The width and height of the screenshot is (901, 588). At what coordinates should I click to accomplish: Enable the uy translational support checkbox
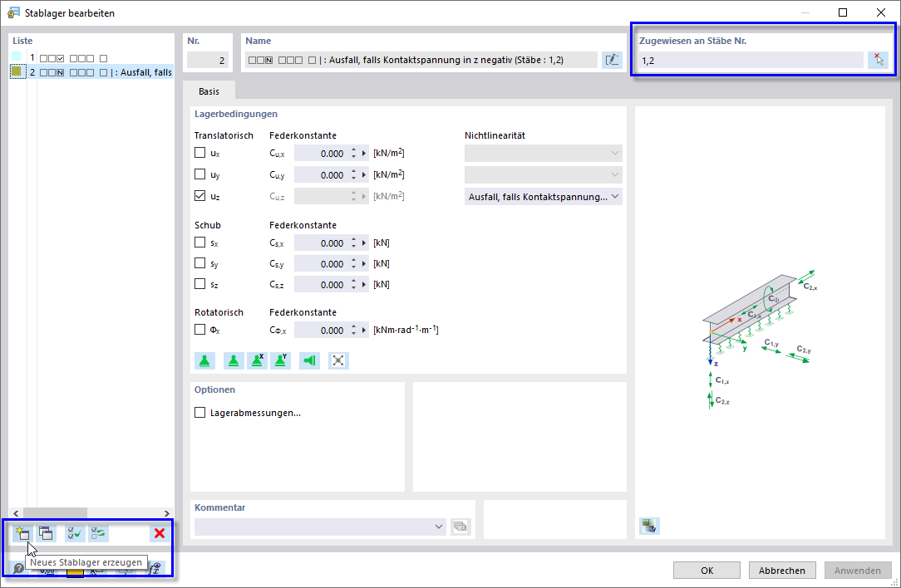pyautogui.click(x=200, y=174)
